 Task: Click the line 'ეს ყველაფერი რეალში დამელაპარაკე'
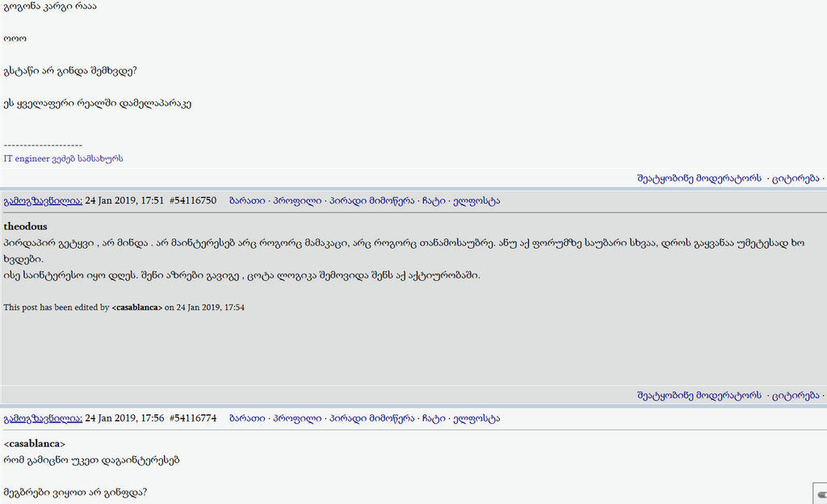coord(97,103)
